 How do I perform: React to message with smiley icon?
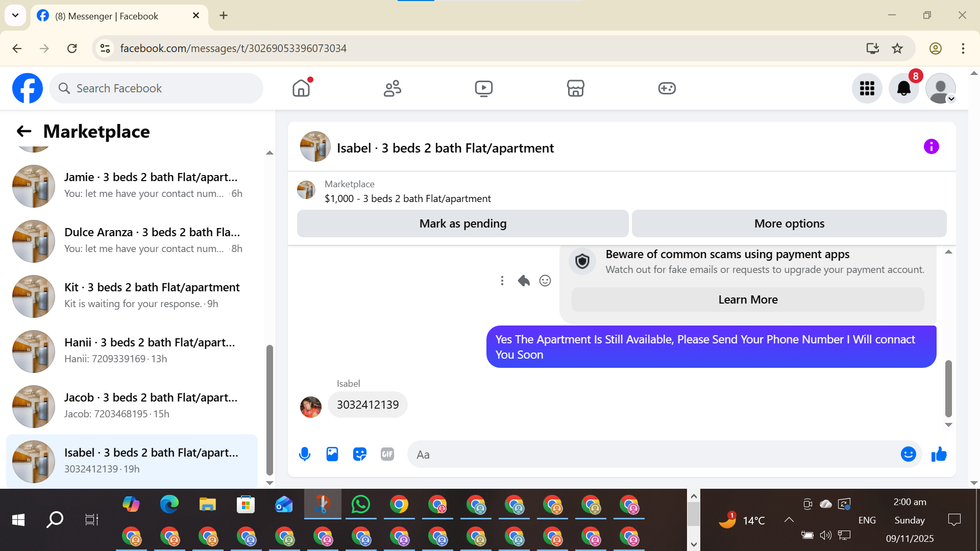click(x=545, y=281)
